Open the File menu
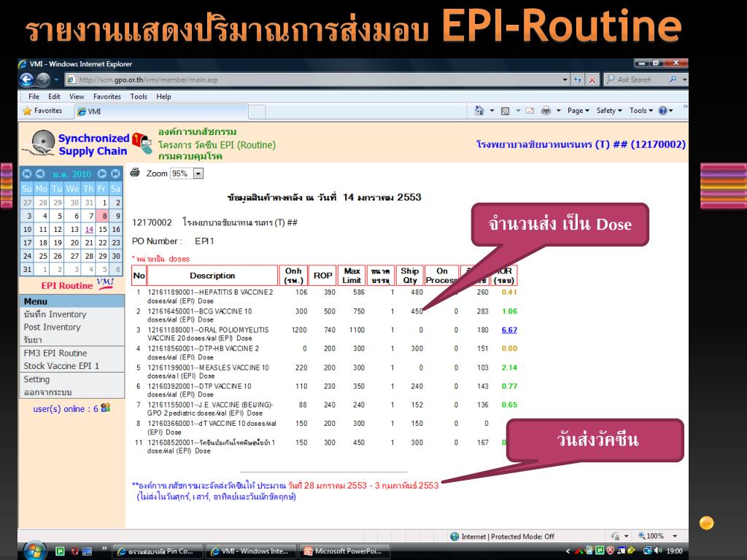 (34, 96)
